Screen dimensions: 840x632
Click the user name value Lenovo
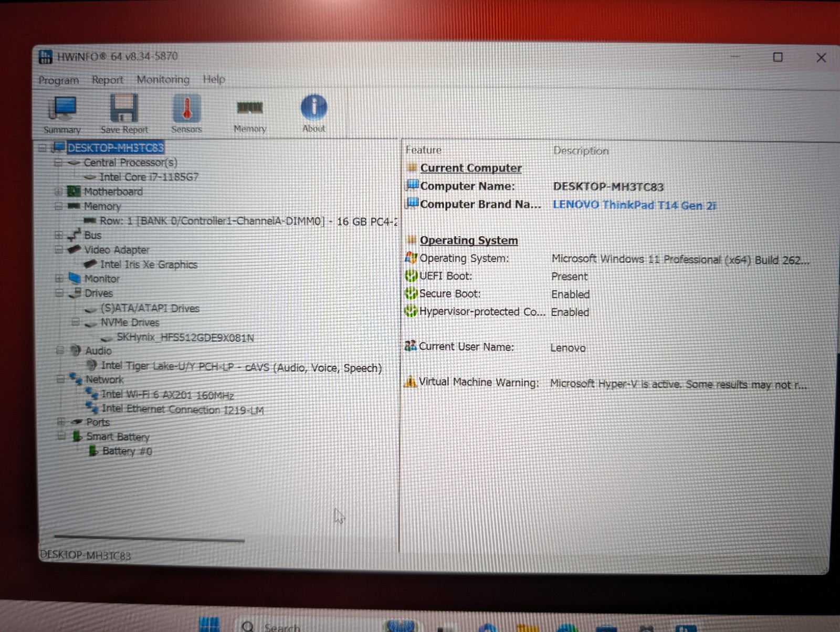pos(568,347)
